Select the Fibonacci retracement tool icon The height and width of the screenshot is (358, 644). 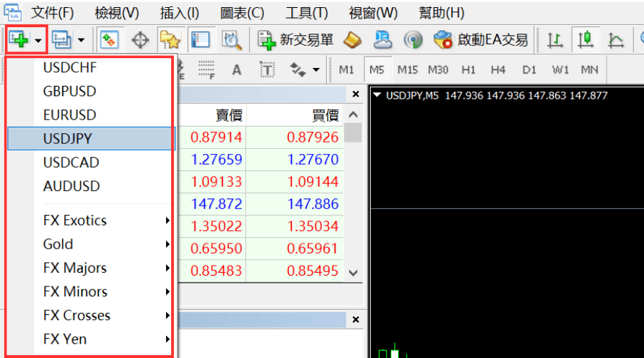coord(206,70)
